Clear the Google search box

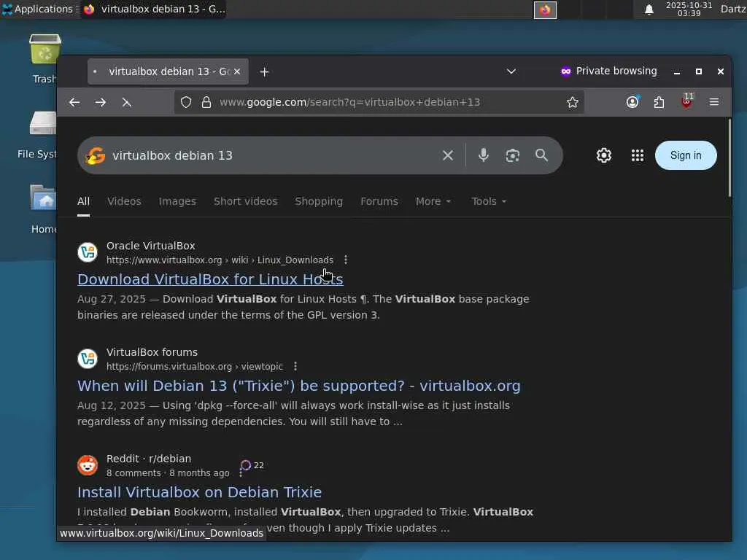coord(448,155)
